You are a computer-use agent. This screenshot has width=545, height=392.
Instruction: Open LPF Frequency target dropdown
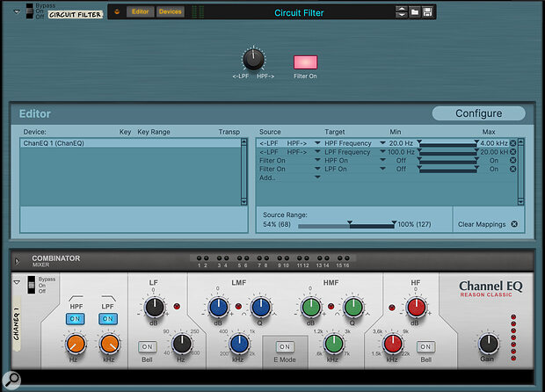tap(382, 151)
